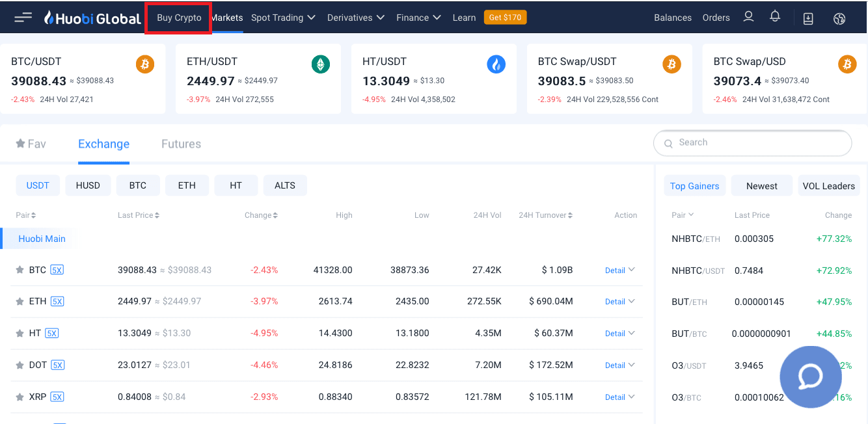Click the 5X leverage badge next to XRP

(57, 397)
